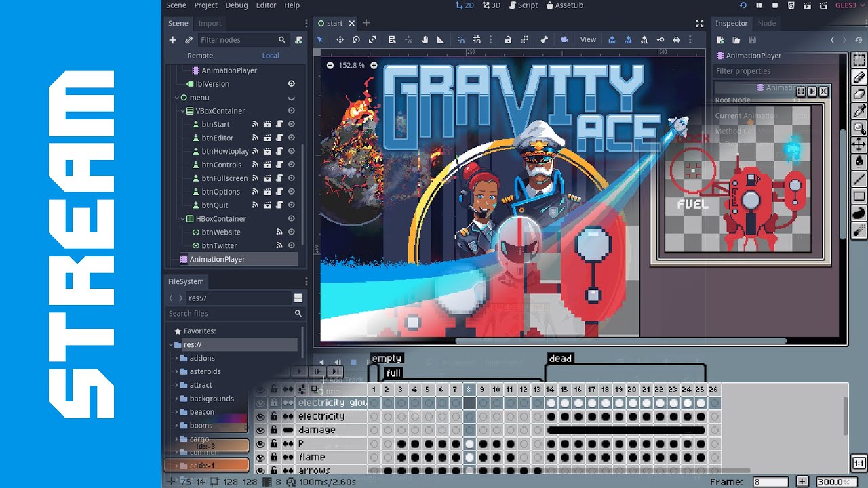Select the Aseprite eyedropper tool

(859, 110)
